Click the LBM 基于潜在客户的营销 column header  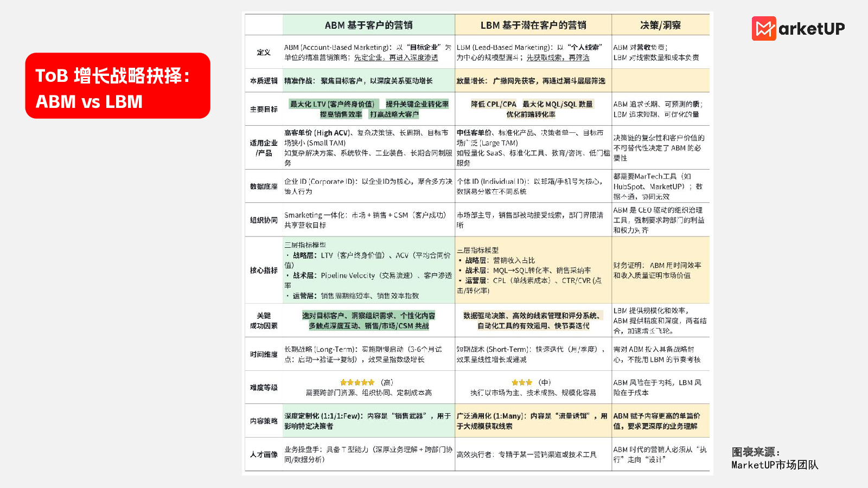(533, 25)
